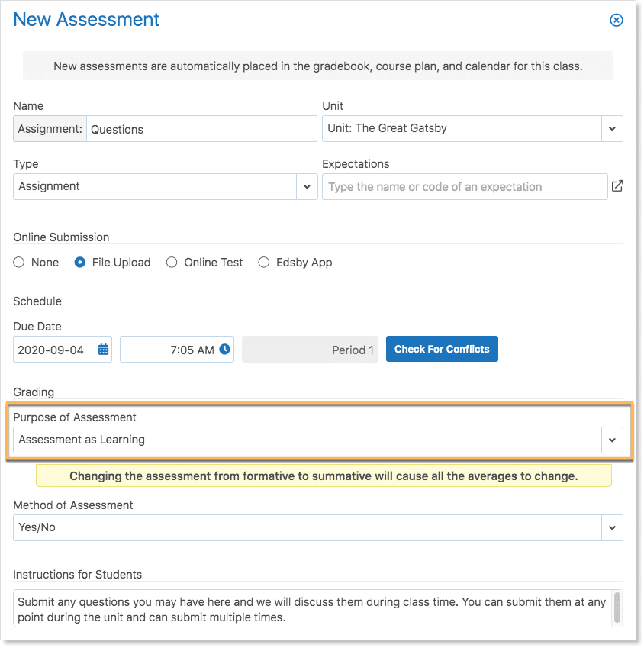This screenshot has height=648, width=644.
Task: Select the File Upload radio button
Action: click(79, 263)
